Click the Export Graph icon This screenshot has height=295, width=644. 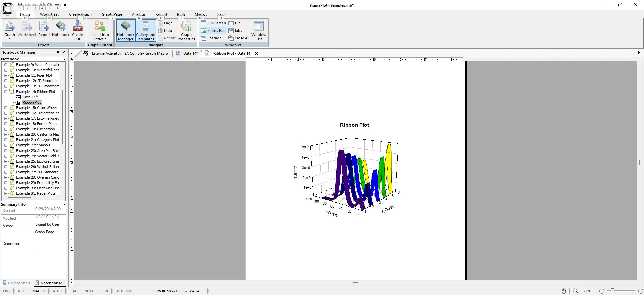(9, 26)
